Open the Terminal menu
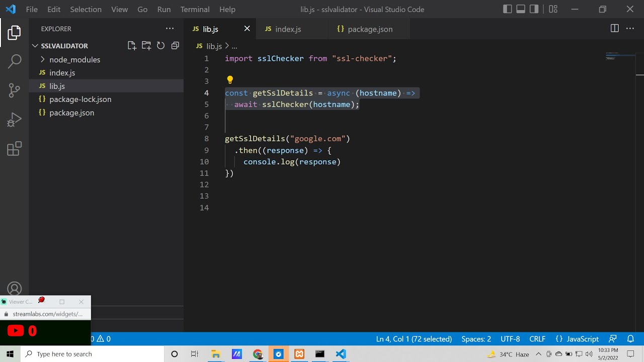Image resolution: width=644 pixels, height=362 pixels. pyautogui.click(x=195, y=9)
